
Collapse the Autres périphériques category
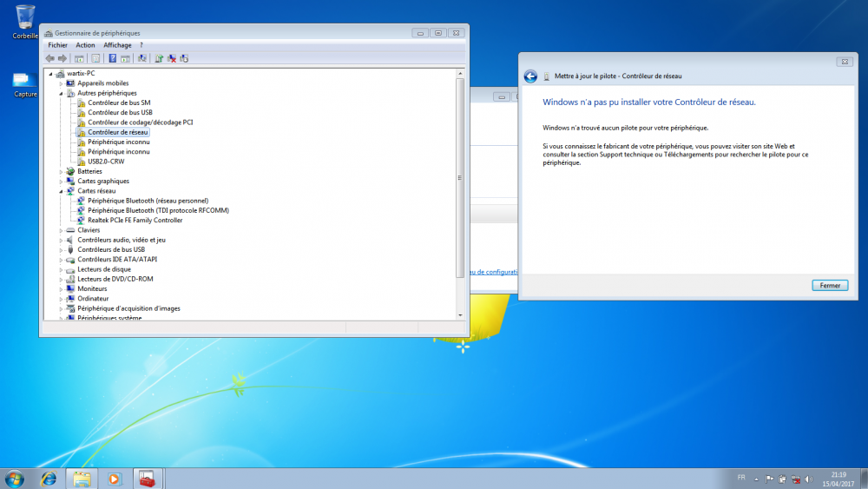61,94
